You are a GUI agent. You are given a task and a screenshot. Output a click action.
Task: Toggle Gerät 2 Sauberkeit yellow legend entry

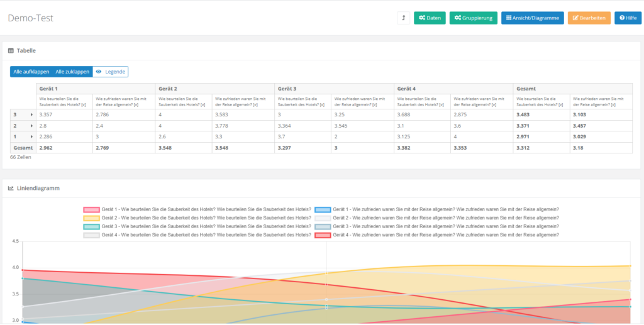point(197,218)
